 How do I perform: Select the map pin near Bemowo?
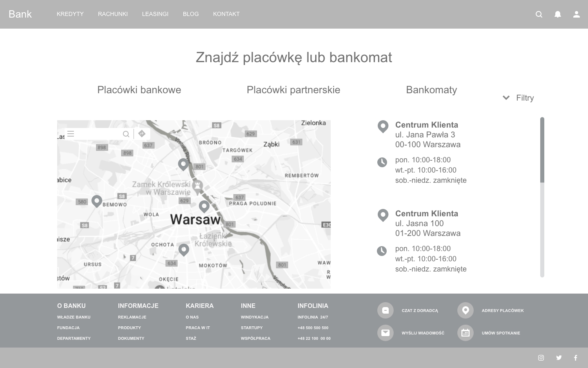pos(97,201)
